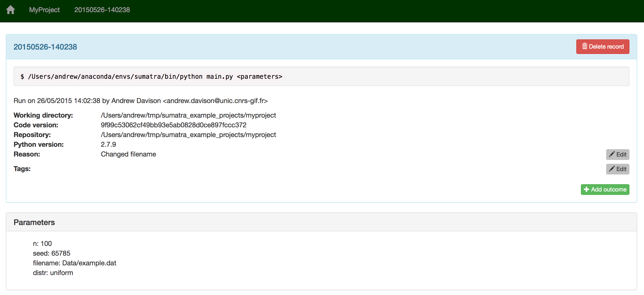Open the MyProject breadcrumb link

pyautogui.click(x=44, y=10)
